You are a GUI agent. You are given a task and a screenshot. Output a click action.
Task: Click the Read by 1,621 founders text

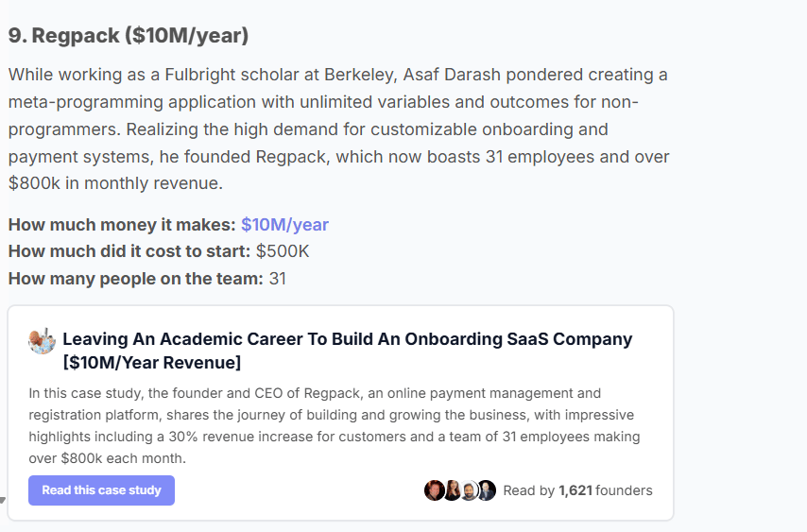pos(577,490)
